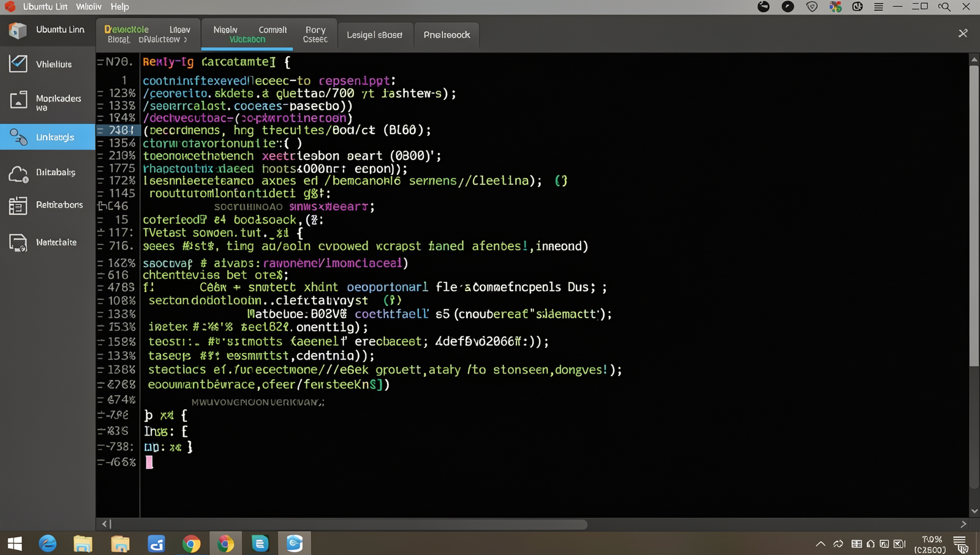Image resolution: width=980 pixels, height=555 pixels.
Task: Switch to the Pory Cseec tab
Action: tap(315, 34)
